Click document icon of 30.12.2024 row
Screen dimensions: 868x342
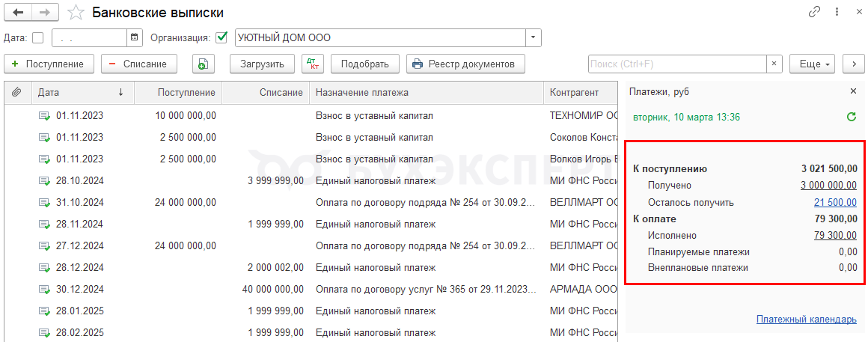click(44, 290)
